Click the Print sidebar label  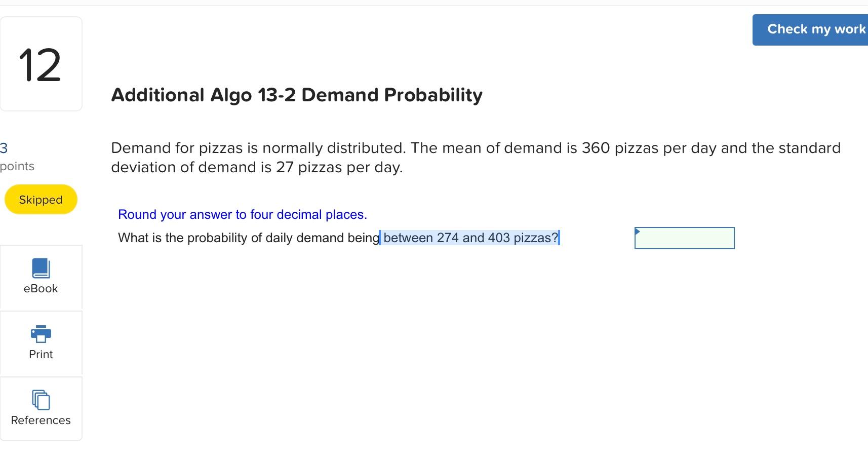click(41, 354)
